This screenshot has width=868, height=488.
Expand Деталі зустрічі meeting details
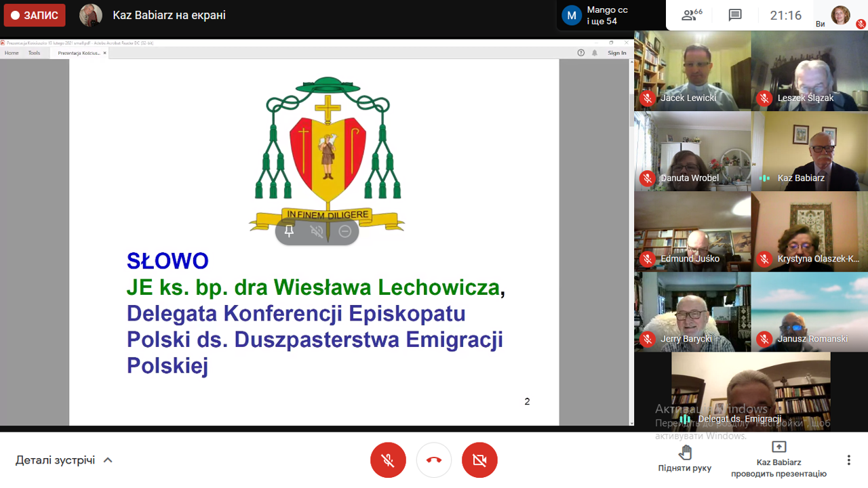(64, 460)
